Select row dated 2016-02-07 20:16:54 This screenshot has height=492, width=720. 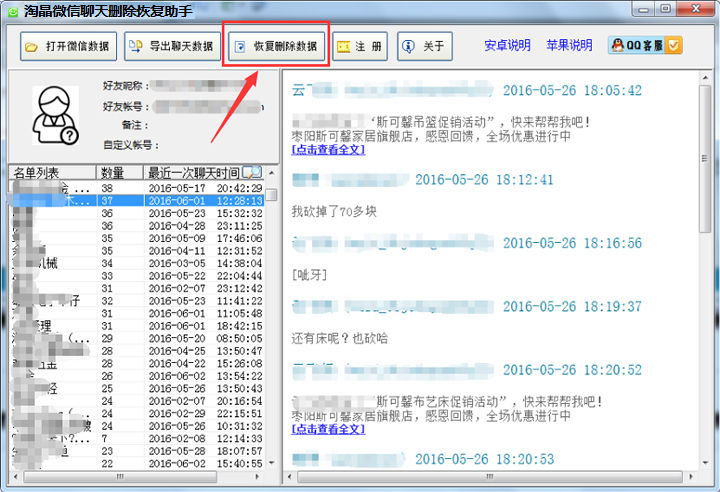click(x=137, y=401)
